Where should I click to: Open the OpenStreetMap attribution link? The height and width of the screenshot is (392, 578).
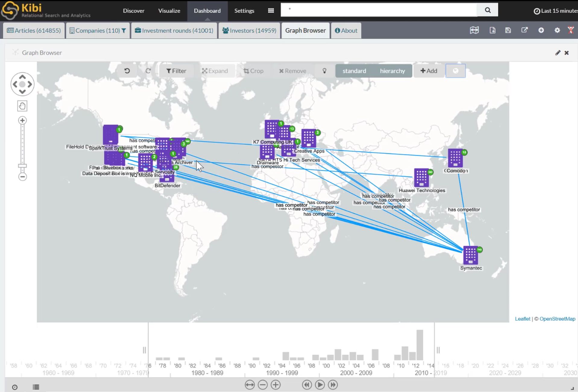click(x=557, y=319)
